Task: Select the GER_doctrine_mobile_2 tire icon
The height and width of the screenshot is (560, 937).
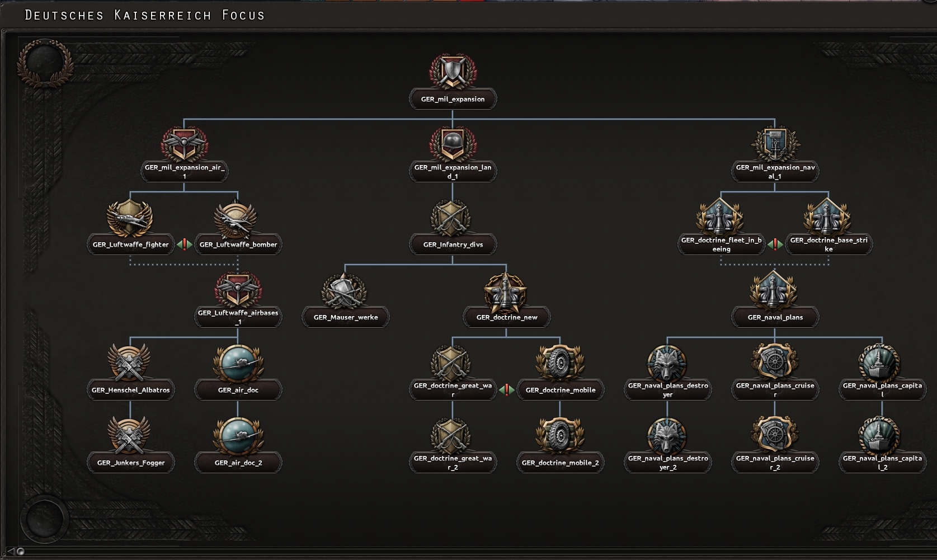Action: pyautogui.click(x=560, y=436)
